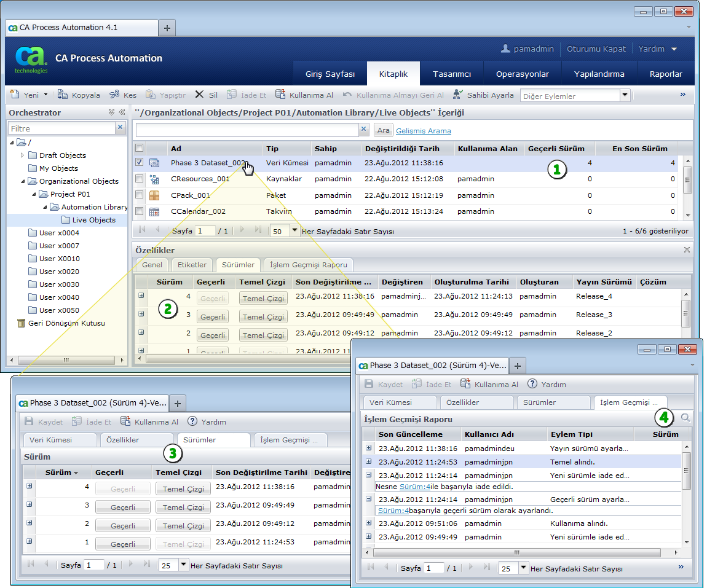The height and width of the screenshot is (588, 707).
Task: Click the Gelişmiş Arama link
Action: pos(423,131)
